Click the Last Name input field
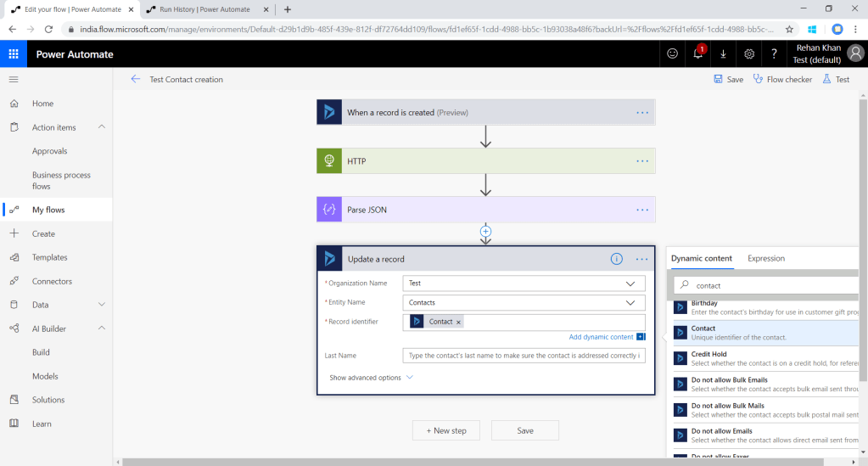This screenshot has height=466, width=868. click(x=524, y=356)
